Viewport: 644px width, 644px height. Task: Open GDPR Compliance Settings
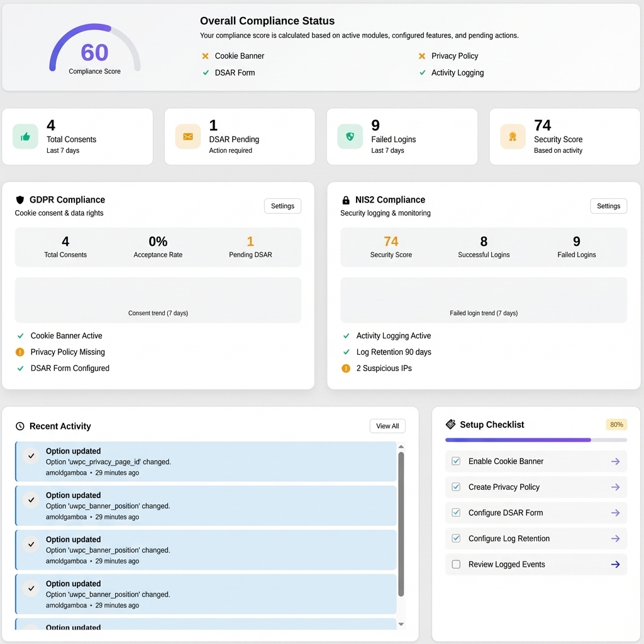point(282,206)
